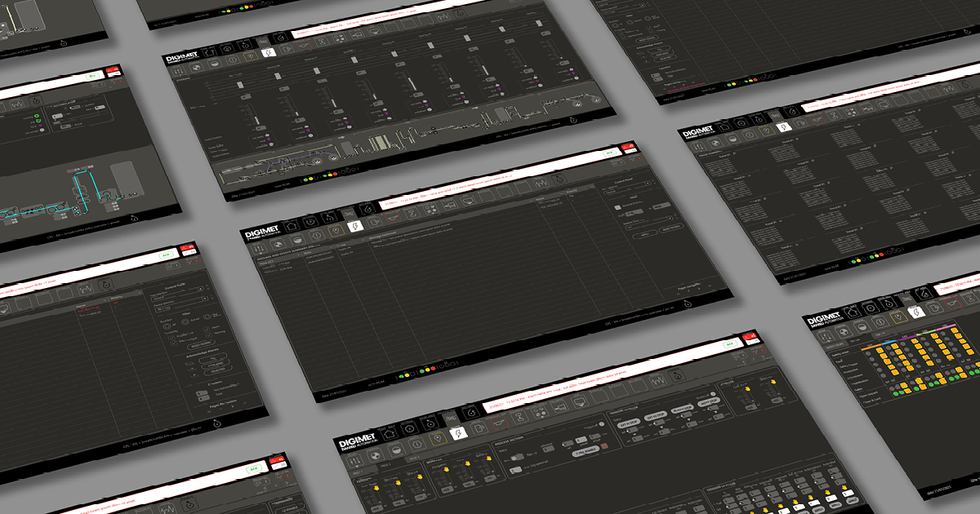Select the Home navigation icon
Screen dimensions: 980x514
pos(290,225)
